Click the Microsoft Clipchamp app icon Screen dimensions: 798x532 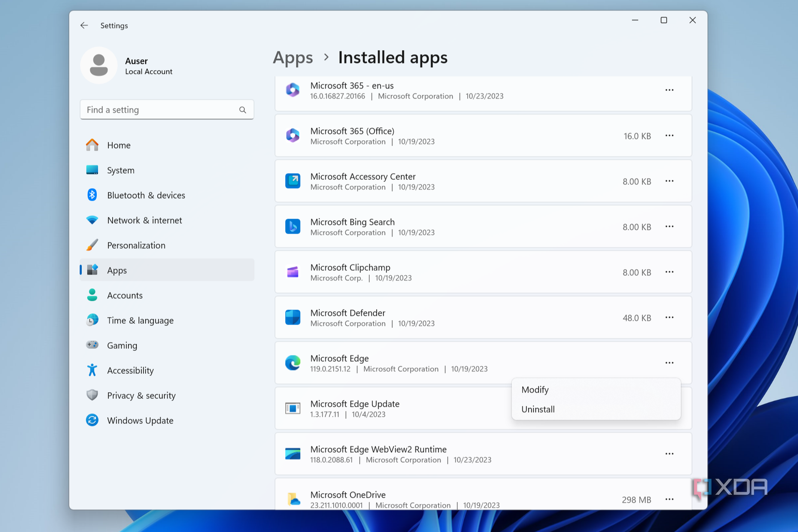click(293, 272)
